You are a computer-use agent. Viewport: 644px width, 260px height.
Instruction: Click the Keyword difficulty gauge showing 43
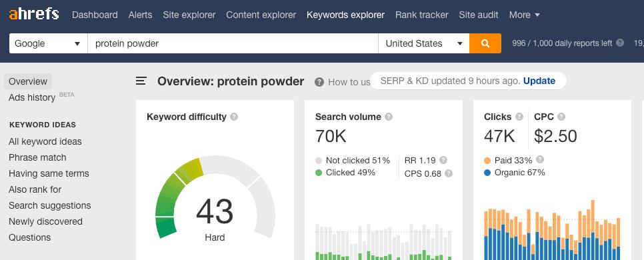tap(215, 197)
